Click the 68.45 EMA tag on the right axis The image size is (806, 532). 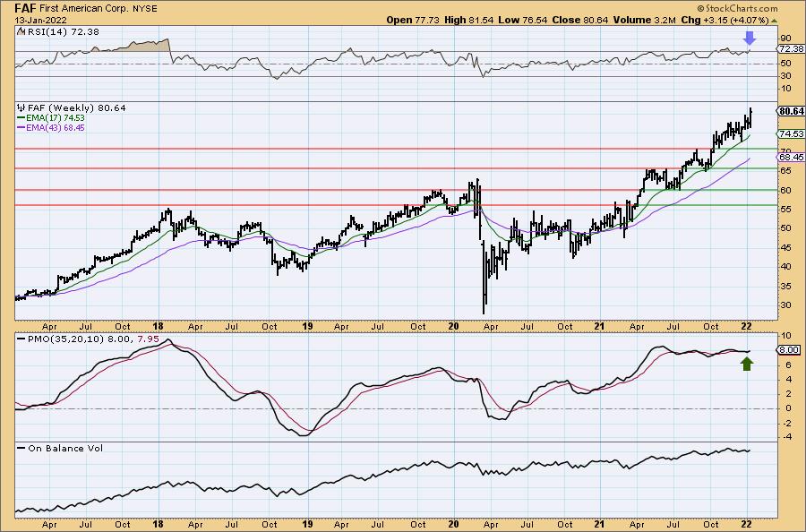click(x=792, y=158)
